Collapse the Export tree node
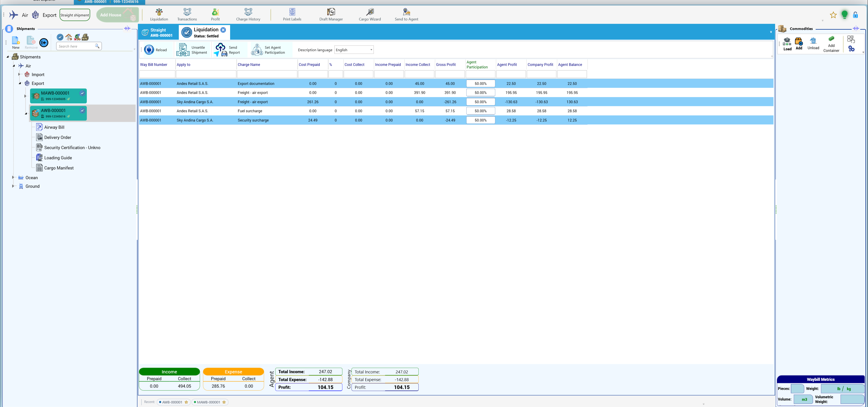 click(20, 83)
